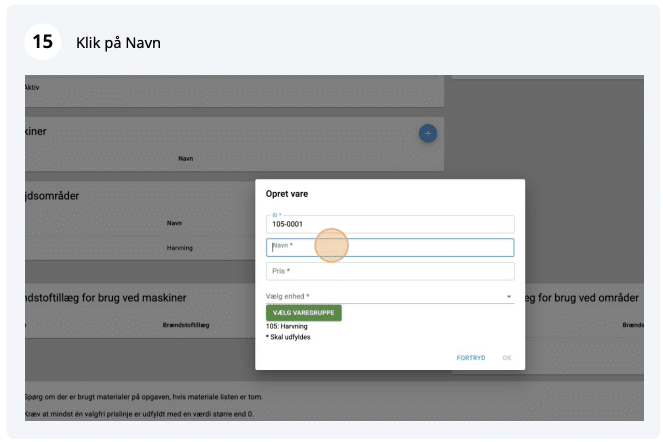Image resolution: width=663 pixels, height=442 pixels.
Task: Click the Brændstoftillæg column header for maskiner
Action: 186,325
